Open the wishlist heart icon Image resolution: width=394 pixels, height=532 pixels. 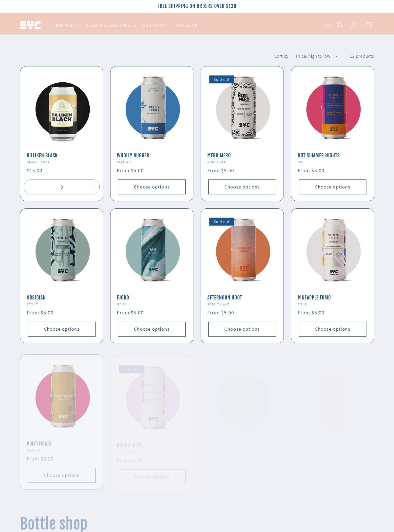pos(327,26)
